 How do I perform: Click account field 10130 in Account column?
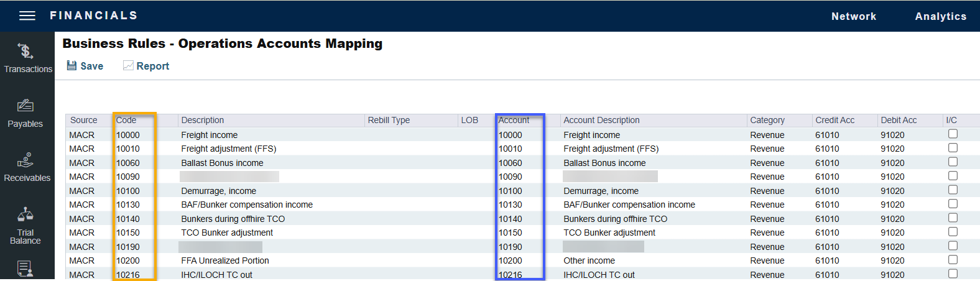point(511,205)
